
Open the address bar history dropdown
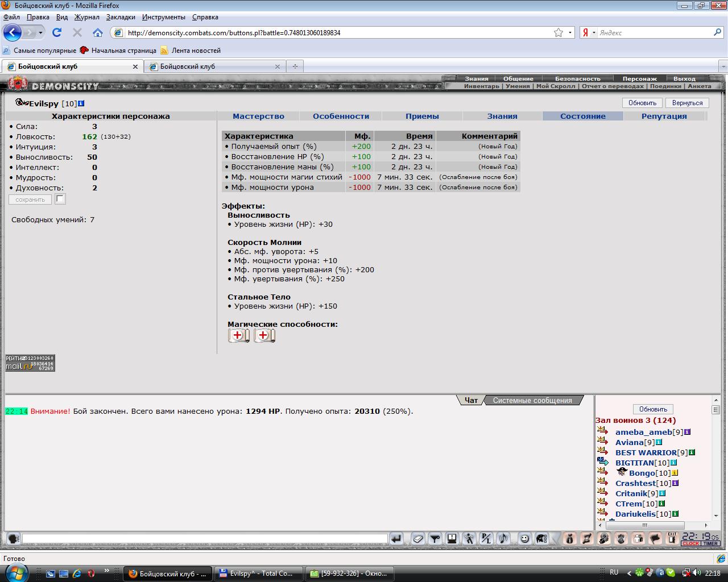click(x=570, y=32)
